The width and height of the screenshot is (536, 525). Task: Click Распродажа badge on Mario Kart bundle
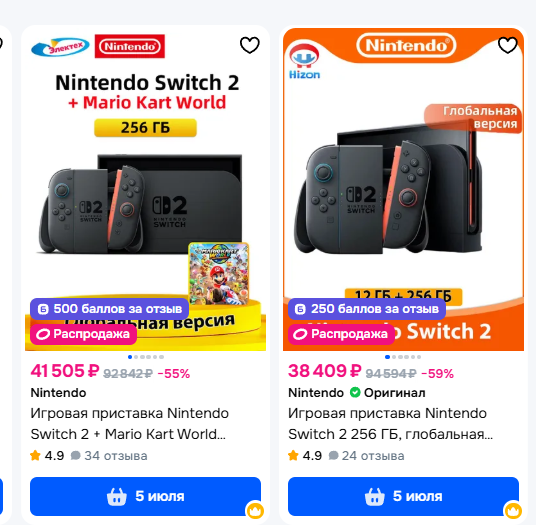[x=83, y=334]
